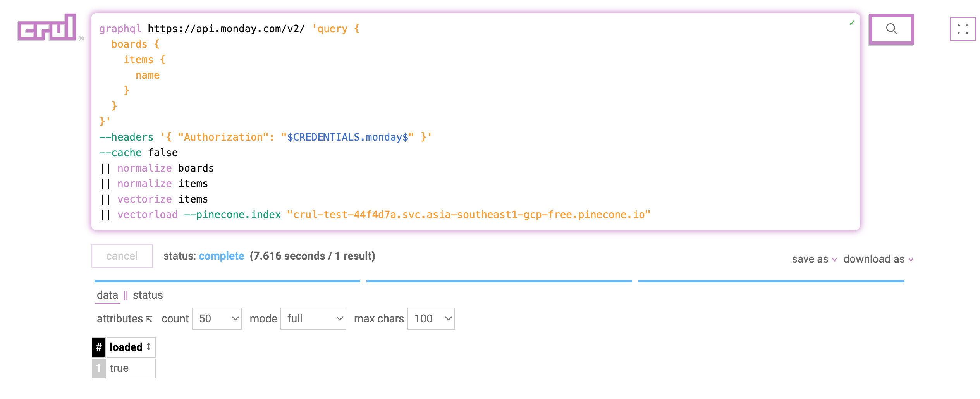Screen dimensions: 980x399
Task: Open the mode dropdown showing full
Action: click(313, 318)
